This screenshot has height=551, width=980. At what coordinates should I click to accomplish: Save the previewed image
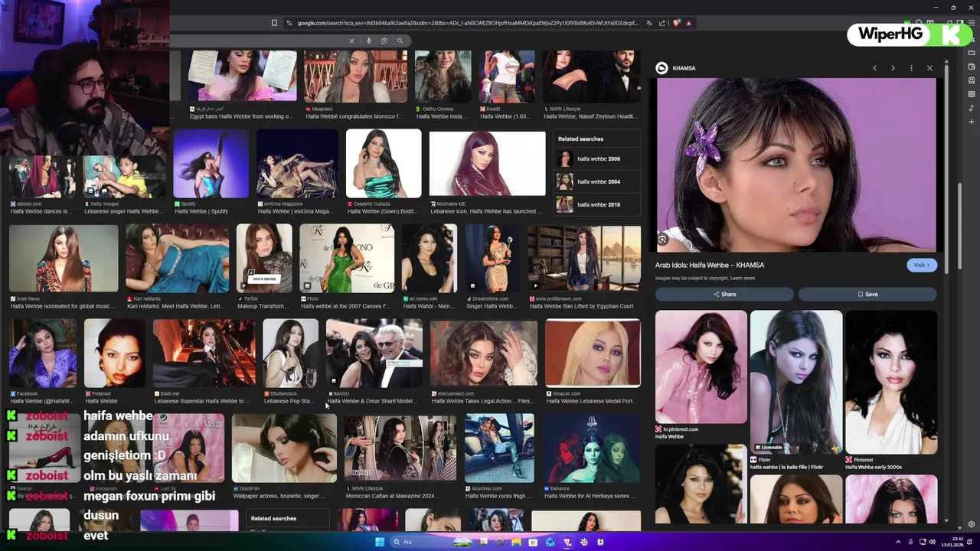867,294
